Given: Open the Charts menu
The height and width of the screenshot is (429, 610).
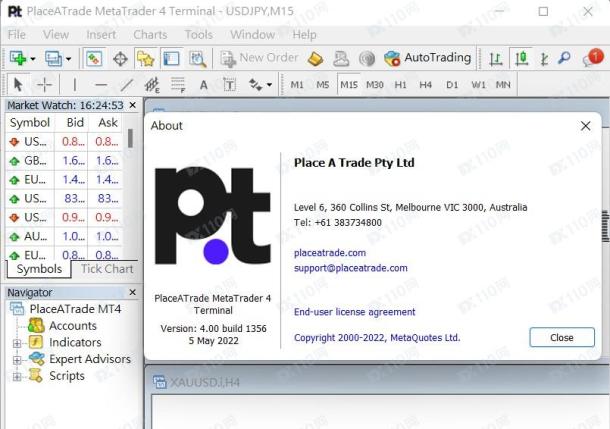Looking at the screenshot, I should pos(150,35).
